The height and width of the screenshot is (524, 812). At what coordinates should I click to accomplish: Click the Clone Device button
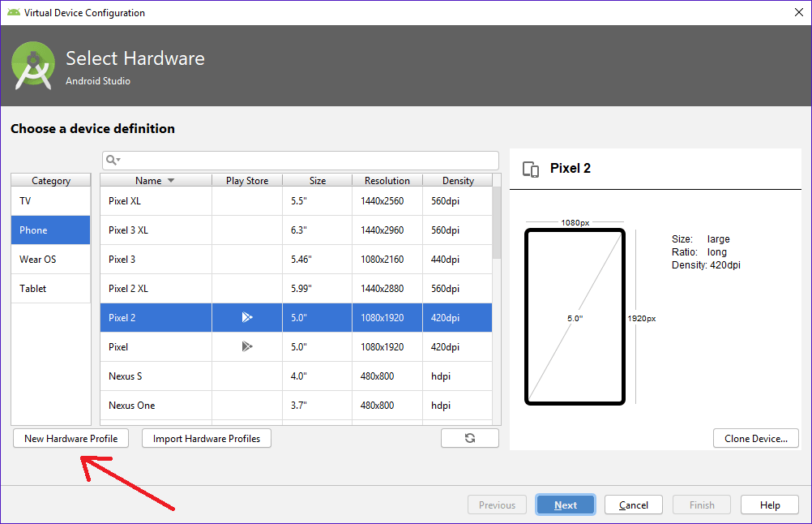point(755,439)
